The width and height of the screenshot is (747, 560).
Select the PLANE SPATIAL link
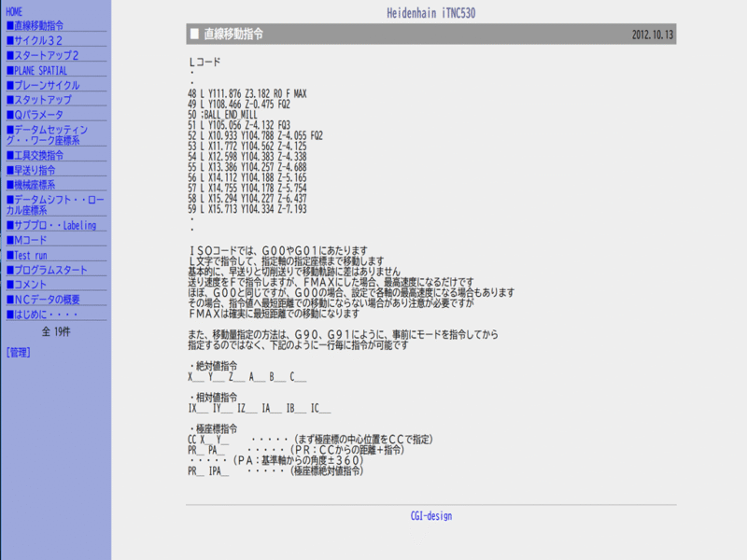[41, 71]
